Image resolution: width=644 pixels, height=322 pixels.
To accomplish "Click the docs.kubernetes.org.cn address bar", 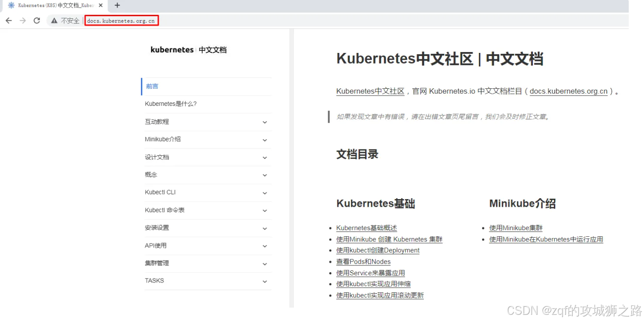I will [121, 21].
